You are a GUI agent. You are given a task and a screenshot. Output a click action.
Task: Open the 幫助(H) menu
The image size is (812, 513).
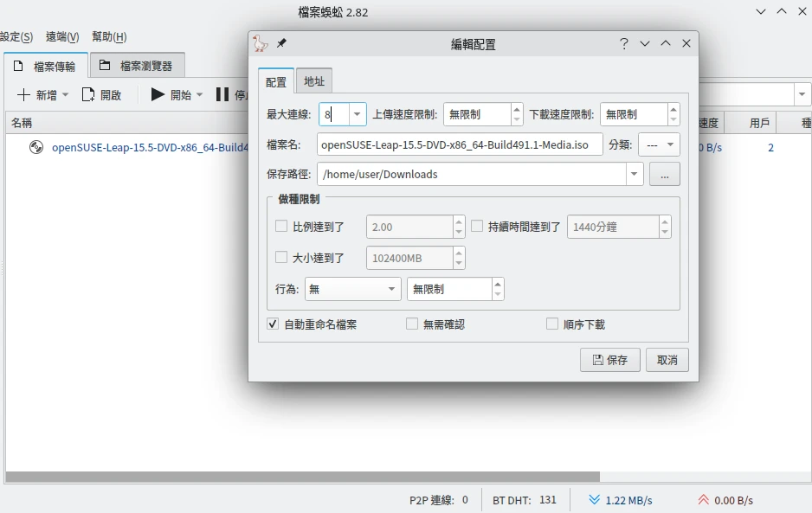tap(109, 36)
